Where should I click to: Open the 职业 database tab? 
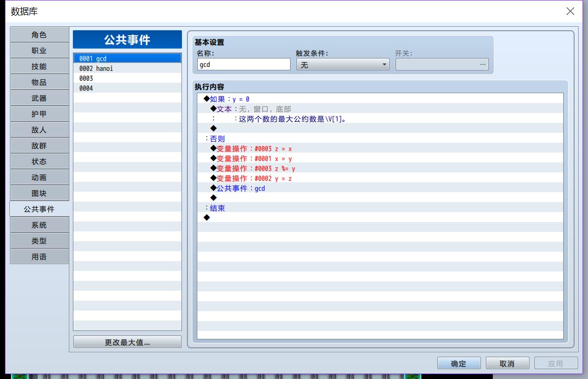click(x=39, y=50)
